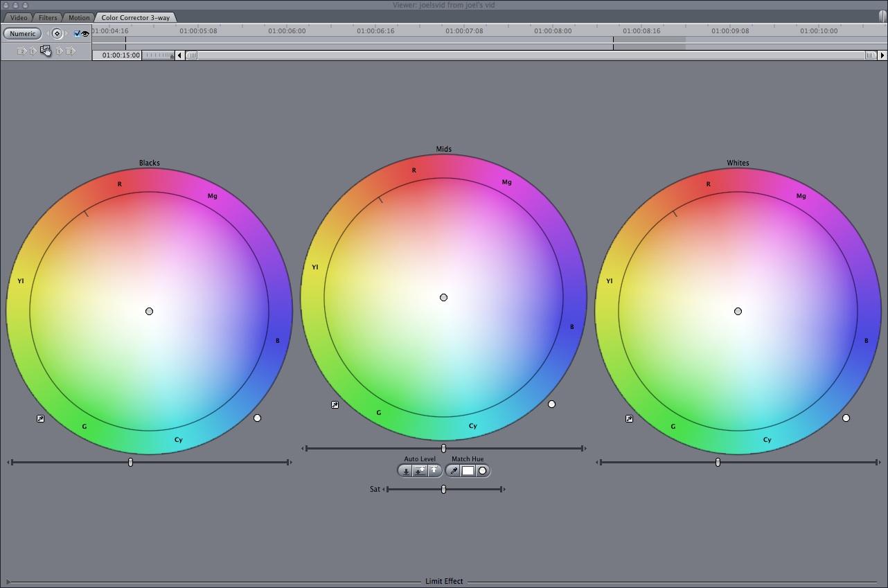Go to the previous keyframe arrow
Viewport: 888px width, 588px height.
(48, 33)
